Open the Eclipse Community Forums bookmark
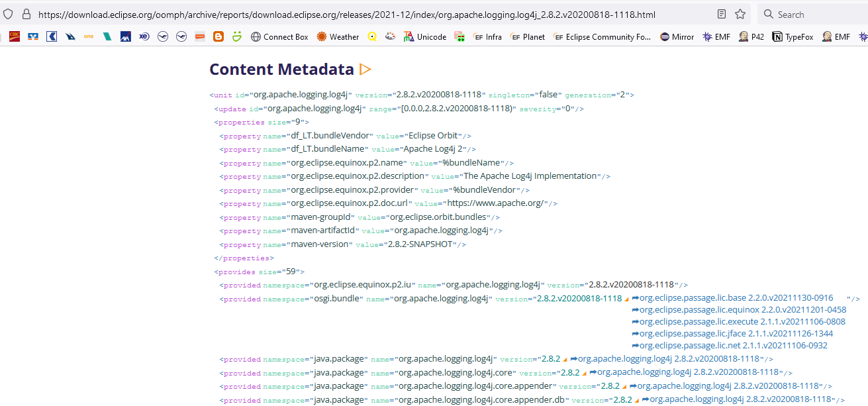This screenshot has width=868, height=406. [x=602, y=37]
